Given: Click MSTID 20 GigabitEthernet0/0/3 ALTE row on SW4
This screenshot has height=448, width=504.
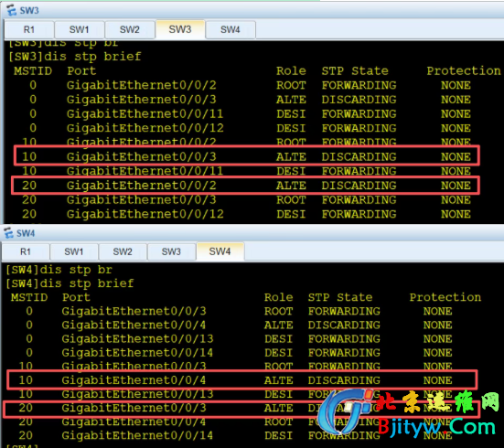Looking at the screenshot, I should tap(241, 408).
